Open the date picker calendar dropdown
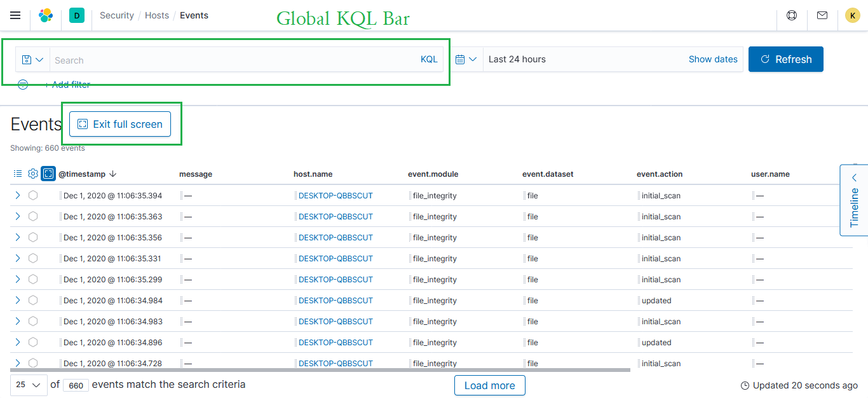Viewport: 868px width, 398px height. [x=466, y=59]
